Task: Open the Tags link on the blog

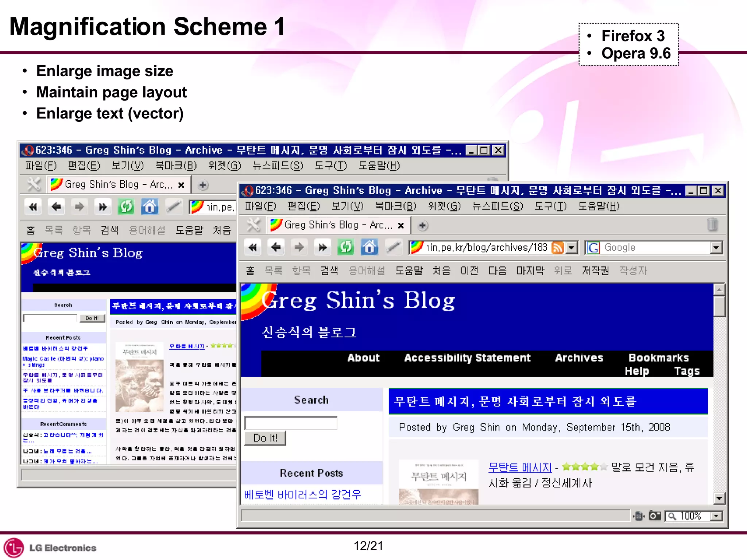Action: [x=687, y=371]
